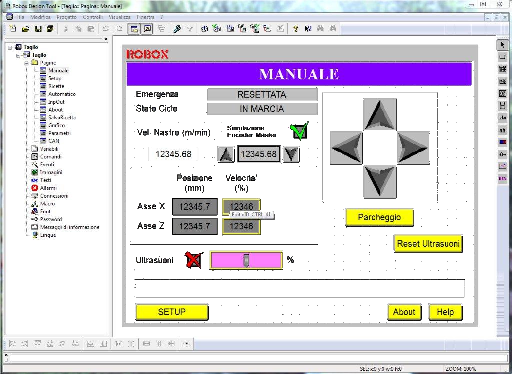Toggle the green simulation checkbox
The image size is (512, 374).
coord(299,131)
